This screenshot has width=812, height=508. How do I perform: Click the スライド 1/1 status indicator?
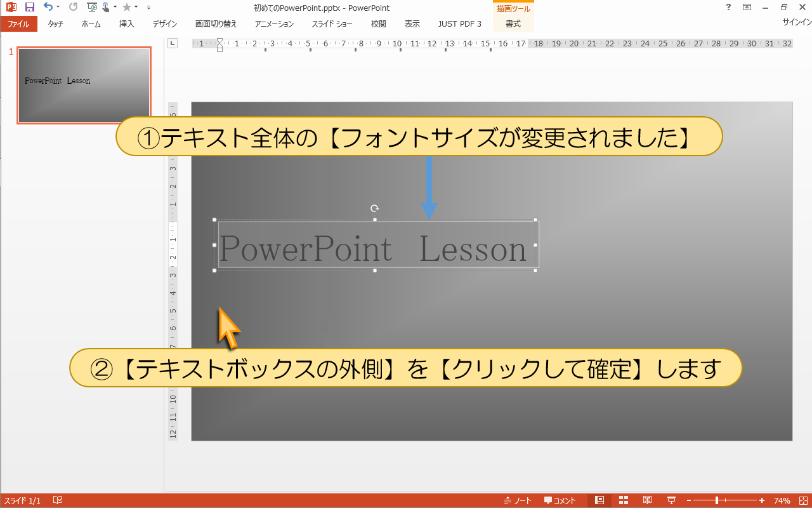point(23,501)
